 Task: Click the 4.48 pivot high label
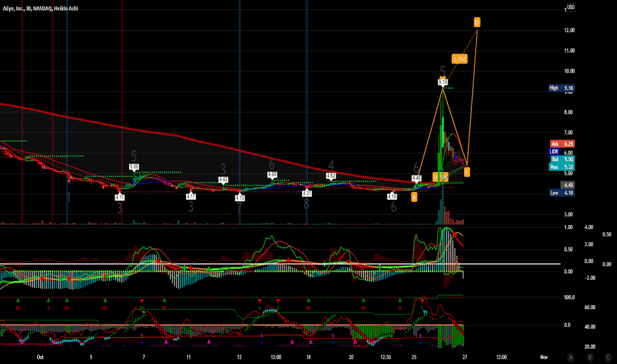tap(416, 178)
